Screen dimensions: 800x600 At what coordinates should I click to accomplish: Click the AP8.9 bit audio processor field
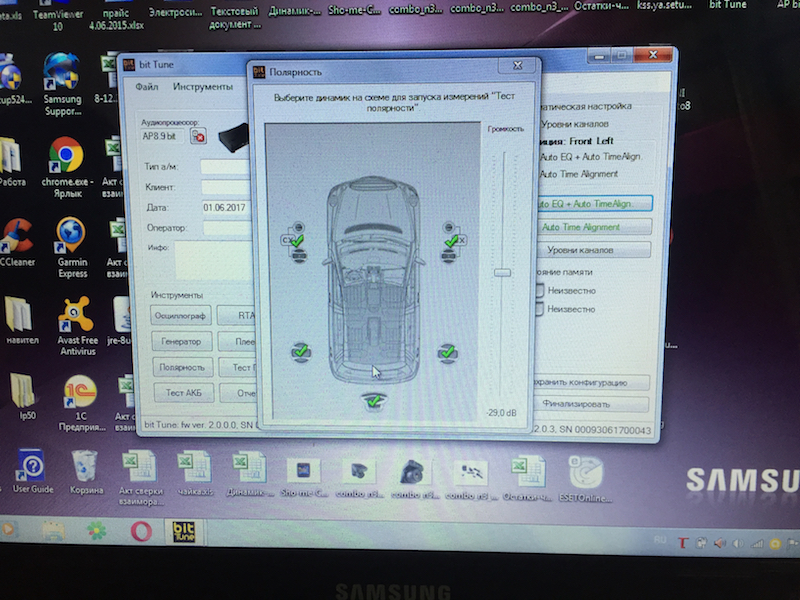point(163,136)
